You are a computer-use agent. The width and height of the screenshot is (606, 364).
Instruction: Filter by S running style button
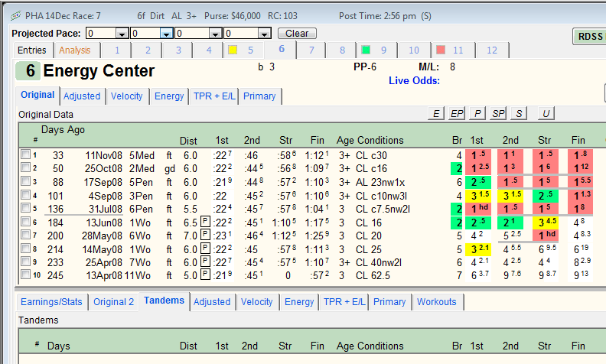click(519, 114)
